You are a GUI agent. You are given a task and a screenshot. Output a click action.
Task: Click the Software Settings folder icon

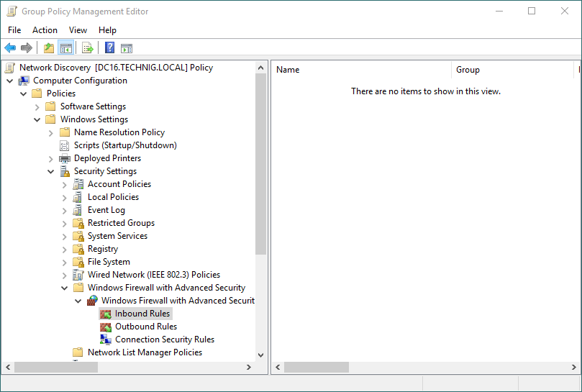point(50,106)
